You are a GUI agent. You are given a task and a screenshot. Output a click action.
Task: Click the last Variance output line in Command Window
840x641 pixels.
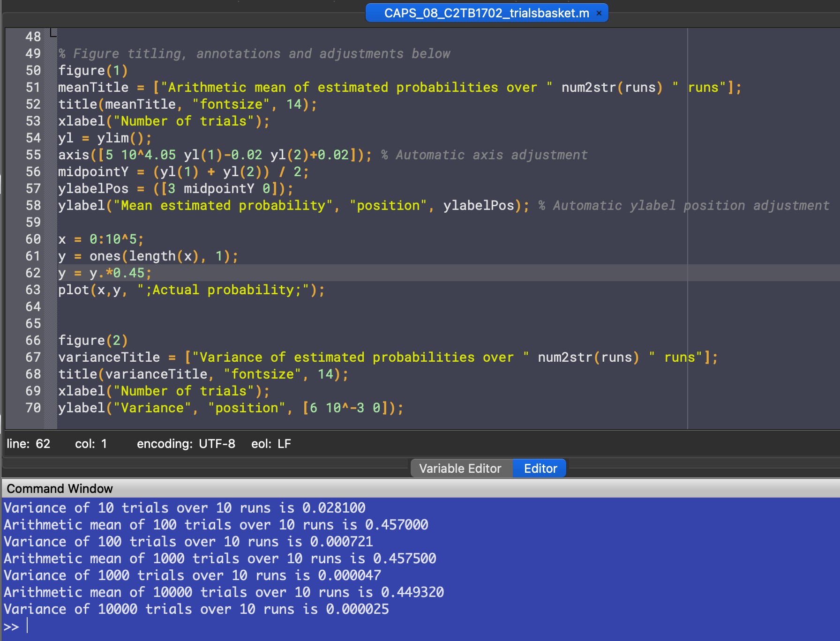click(196, 609)
